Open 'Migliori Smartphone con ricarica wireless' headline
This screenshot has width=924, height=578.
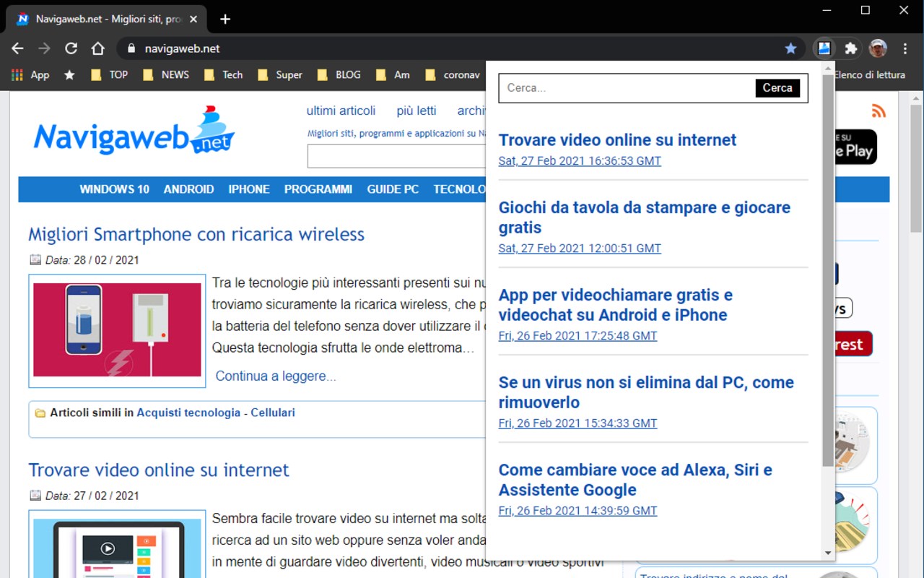coord(196,234)
